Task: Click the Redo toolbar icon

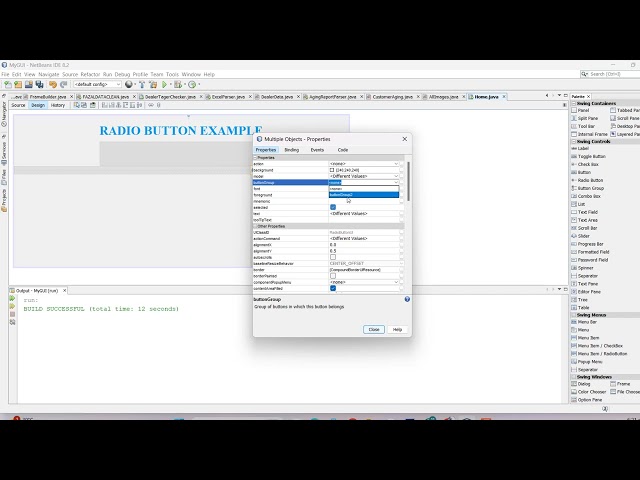Action: pos(63,84)
